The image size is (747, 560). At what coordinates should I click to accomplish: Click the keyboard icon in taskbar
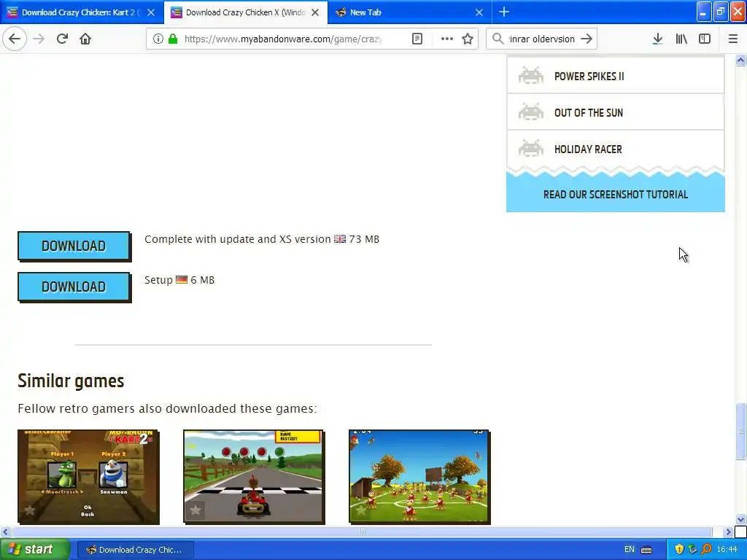pos(646,550)
